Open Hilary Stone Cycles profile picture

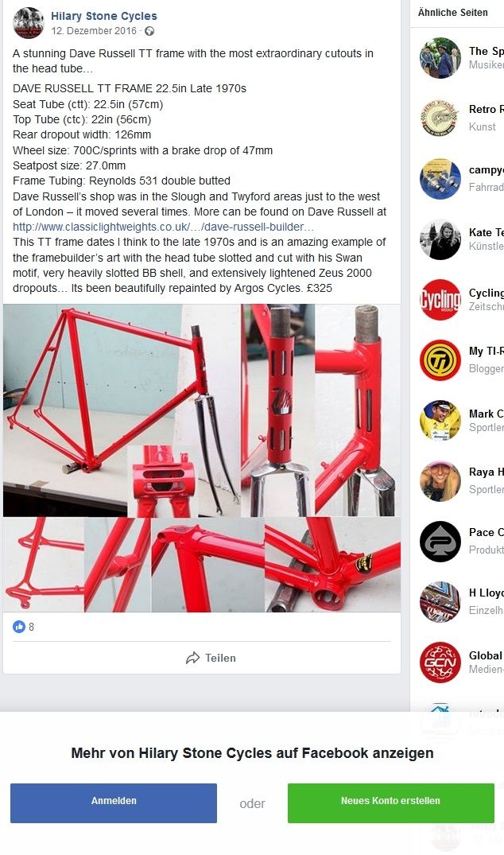pyautogui.click(x=28, y=23)
